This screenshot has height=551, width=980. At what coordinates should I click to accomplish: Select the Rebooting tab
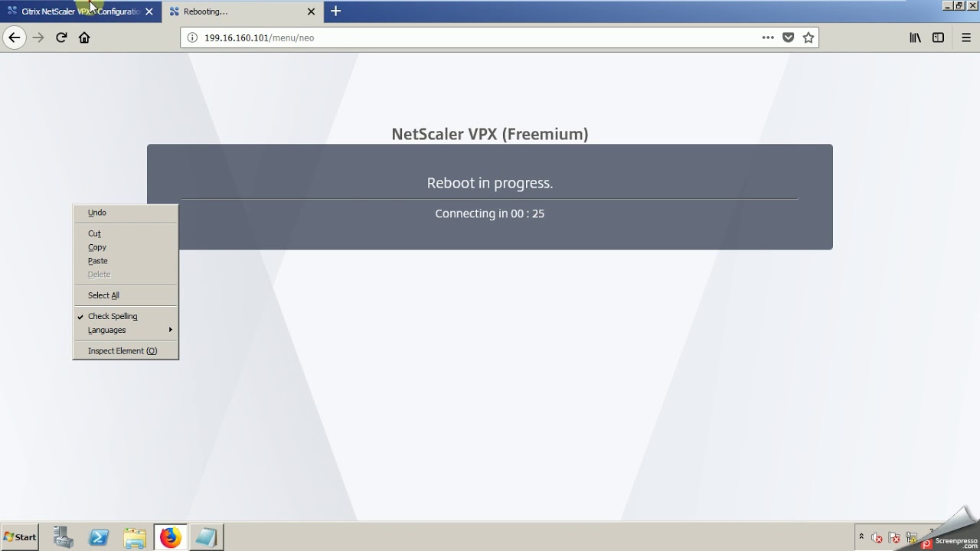(x=242, y=11)
